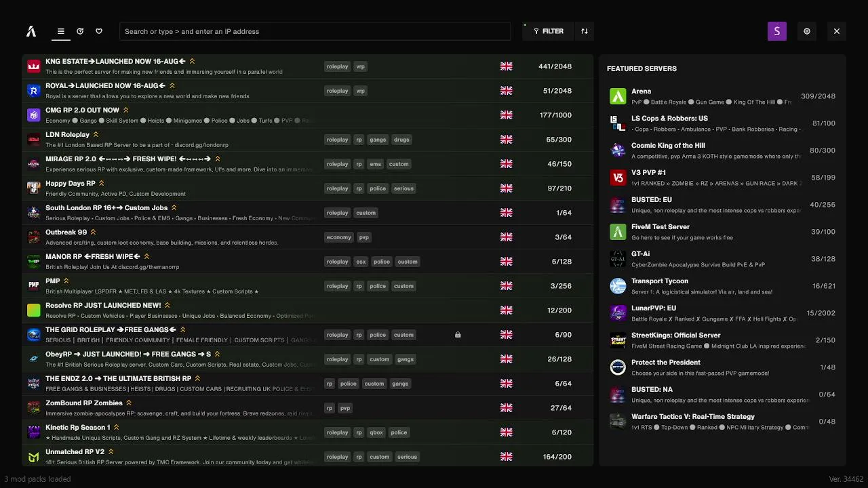Open the settings gear icon

point(807,31)
